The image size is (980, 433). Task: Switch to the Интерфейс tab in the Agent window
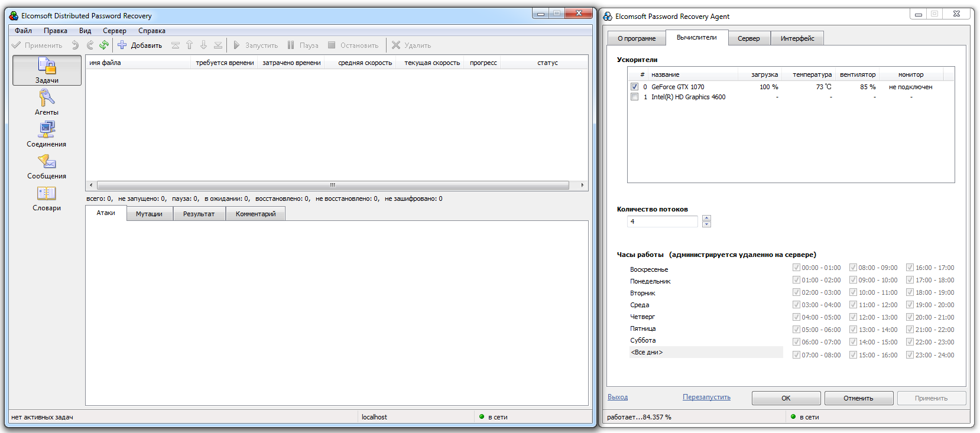pos(797,38)
